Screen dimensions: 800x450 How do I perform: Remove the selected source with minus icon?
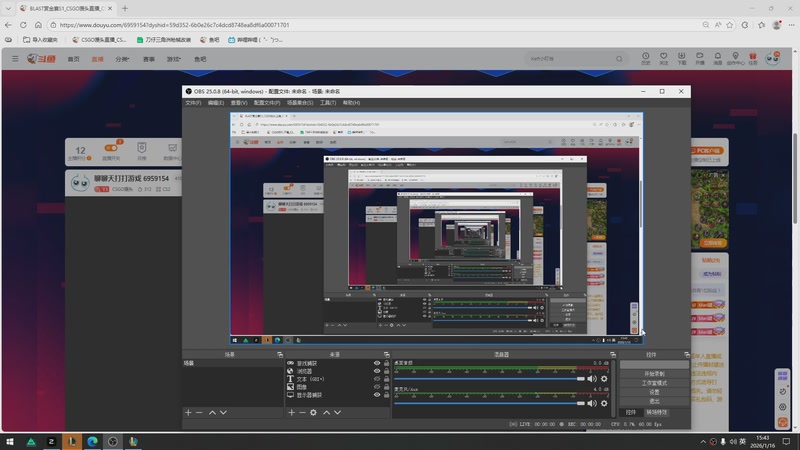pyautogui.click(x=303, y=412)
